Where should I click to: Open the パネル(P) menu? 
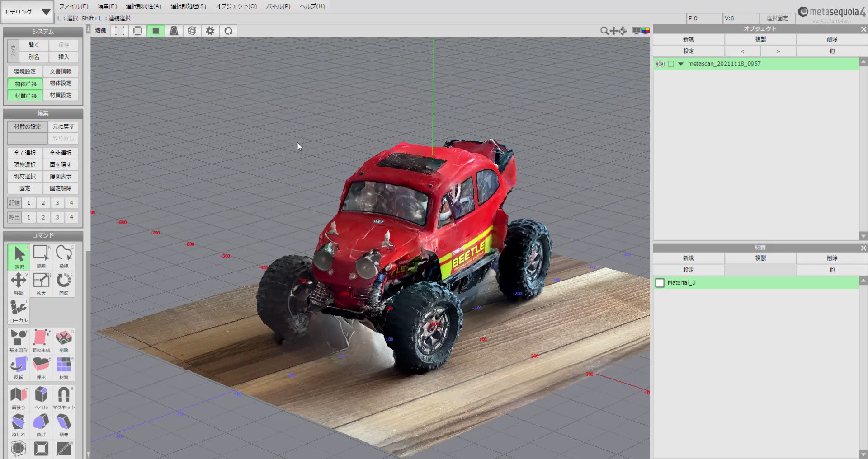[278, 6]
